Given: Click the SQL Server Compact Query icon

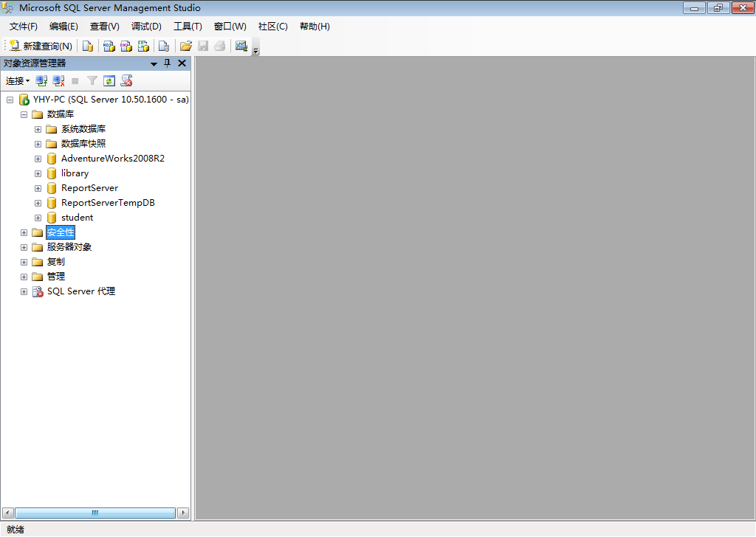Looking at the screenshot, I should [164, 46].
